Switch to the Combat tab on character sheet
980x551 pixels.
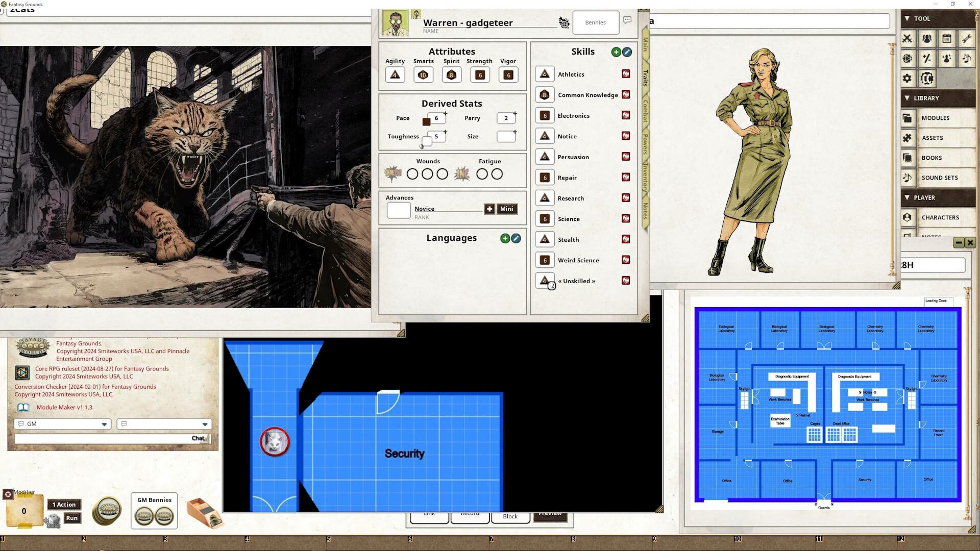644,111
